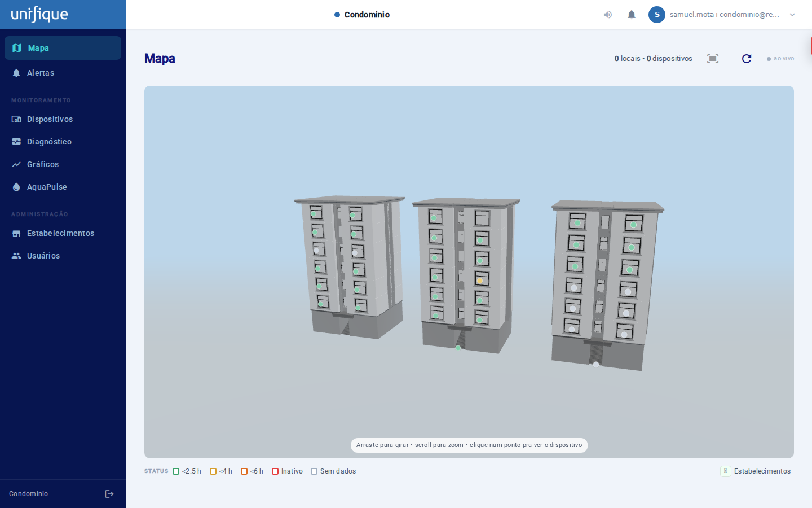Click the 'Mapa' page heading
Viewport: 812px width, 508px height.
[160, 59]
